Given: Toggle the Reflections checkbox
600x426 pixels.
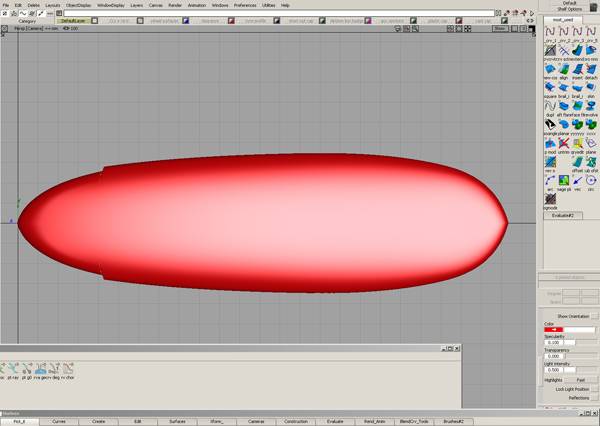Looking at the screenshot, I should tap(593, 397).
